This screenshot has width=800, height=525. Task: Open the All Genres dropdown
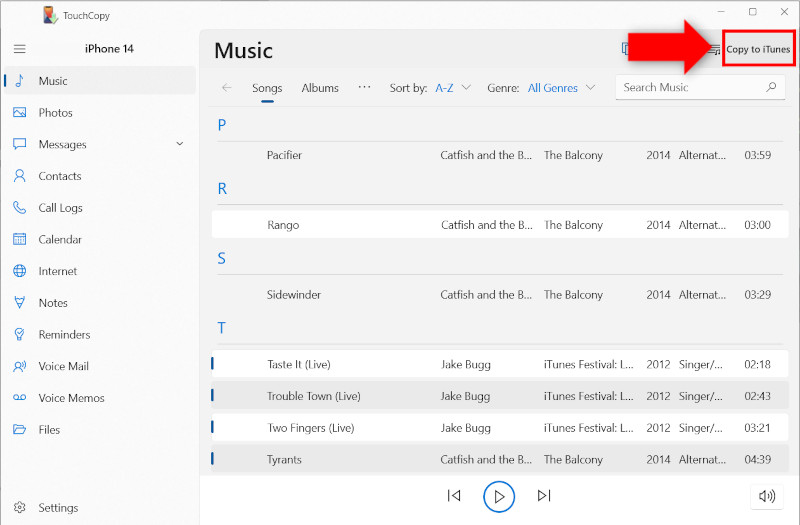(561, 88)
